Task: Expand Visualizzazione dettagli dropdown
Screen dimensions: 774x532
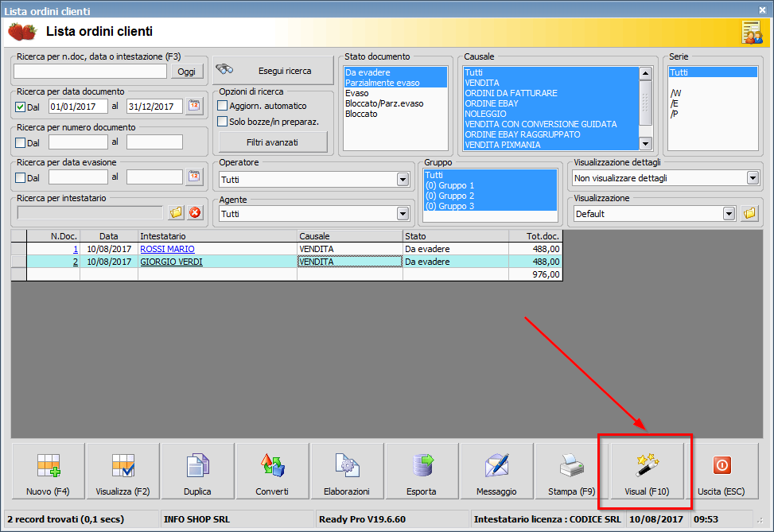Action: click(x=753, y=178)
